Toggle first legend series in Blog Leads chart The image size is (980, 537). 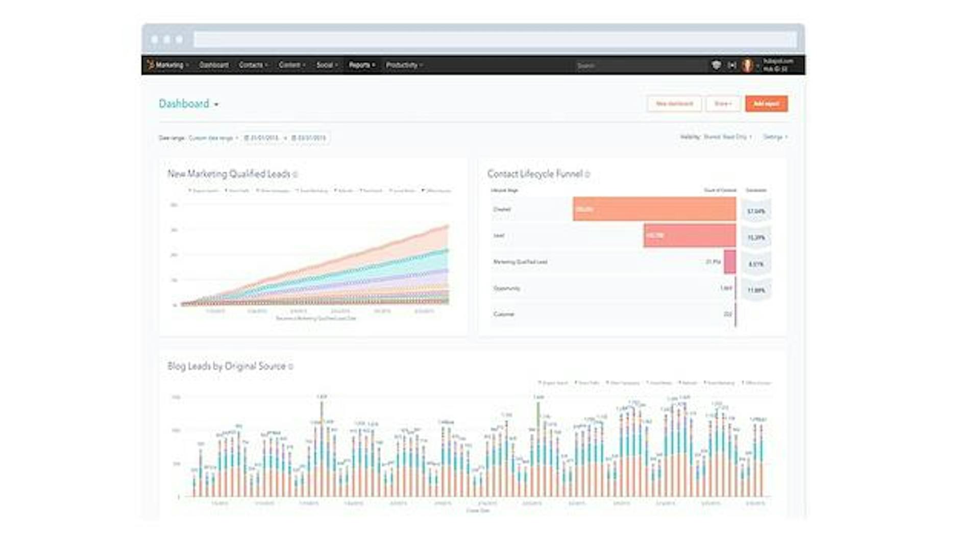tap(553, 383)
